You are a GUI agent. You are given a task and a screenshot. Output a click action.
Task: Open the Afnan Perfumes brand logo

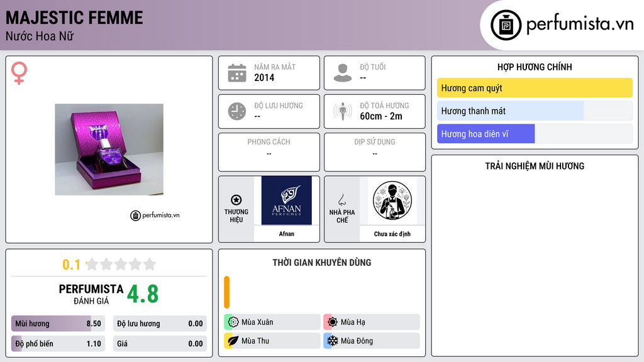tap(287, 200)
